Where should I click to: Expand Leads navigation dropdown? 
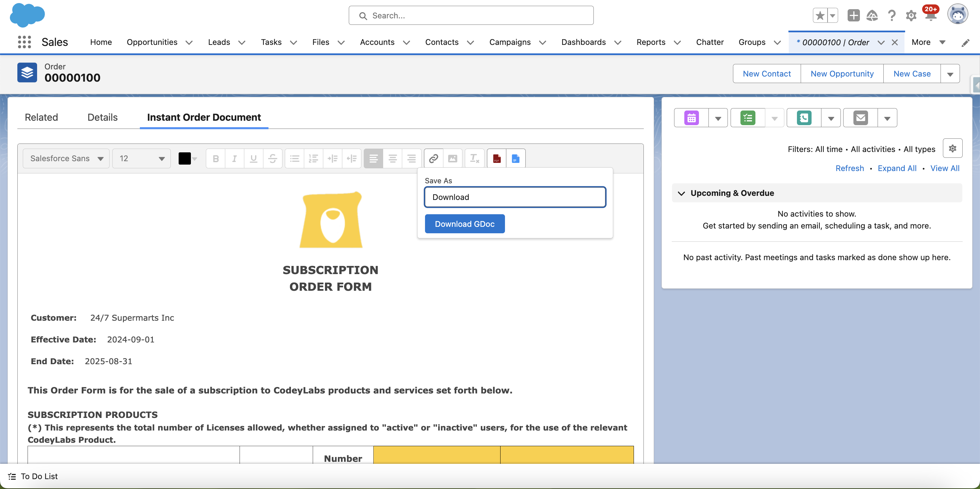coord(242,43)
